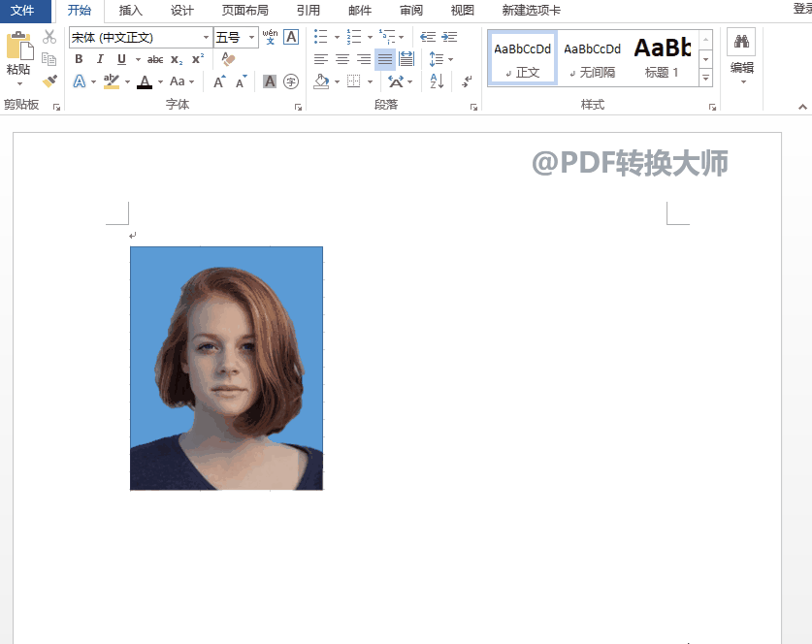Insert enclosed character icon
The width and height of the screenshot is (812, 644).
[291, 81]
